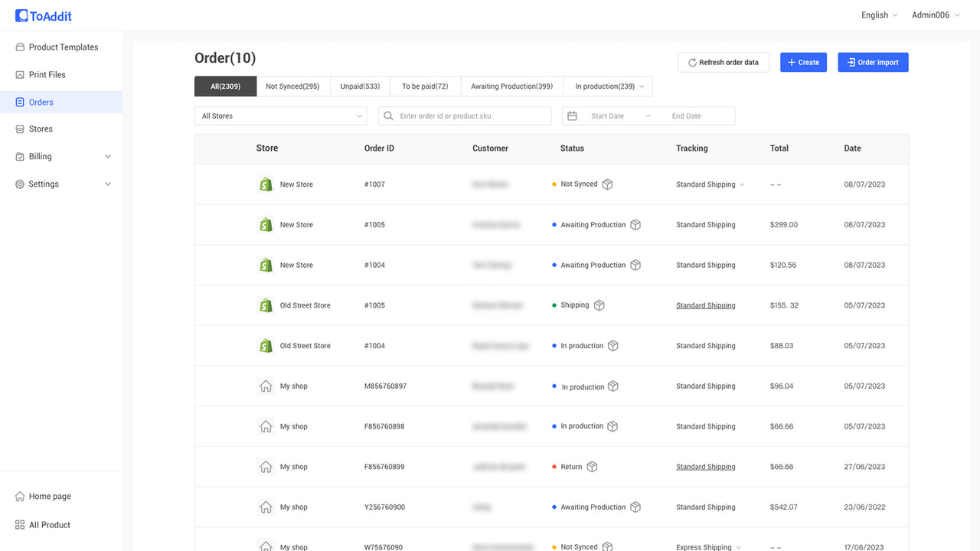Image resolution: width=980 pixels, height=551 pixels.
Task: Click the Tracking column header
Action: pyautogui.click(x=691, y=148)
